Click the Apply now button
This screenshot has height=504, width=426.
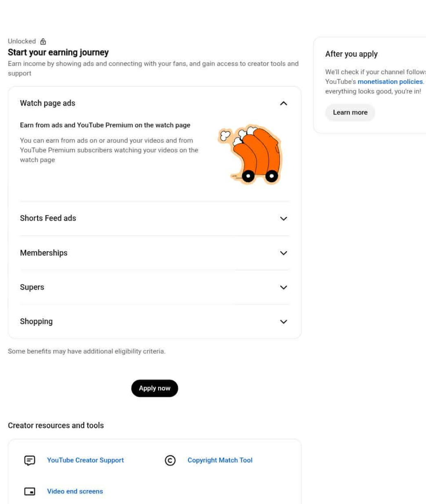[155, 388]
